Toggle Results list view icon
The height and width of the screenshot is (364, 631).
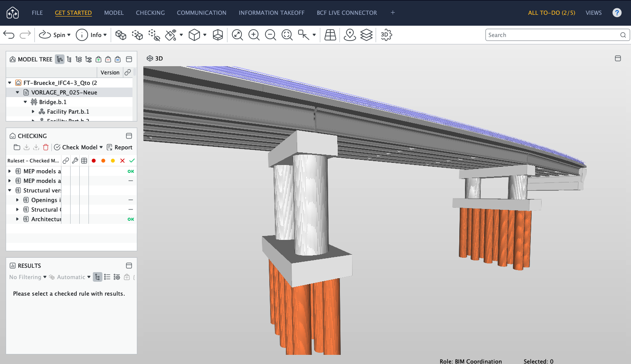[107, 277]
